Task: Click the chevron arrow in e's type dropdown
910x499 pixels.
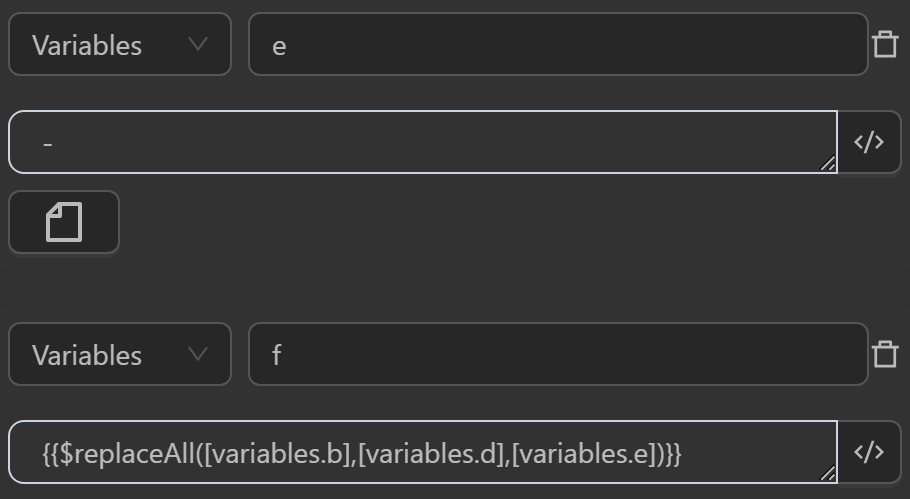Action: click(x=198, y=44)
